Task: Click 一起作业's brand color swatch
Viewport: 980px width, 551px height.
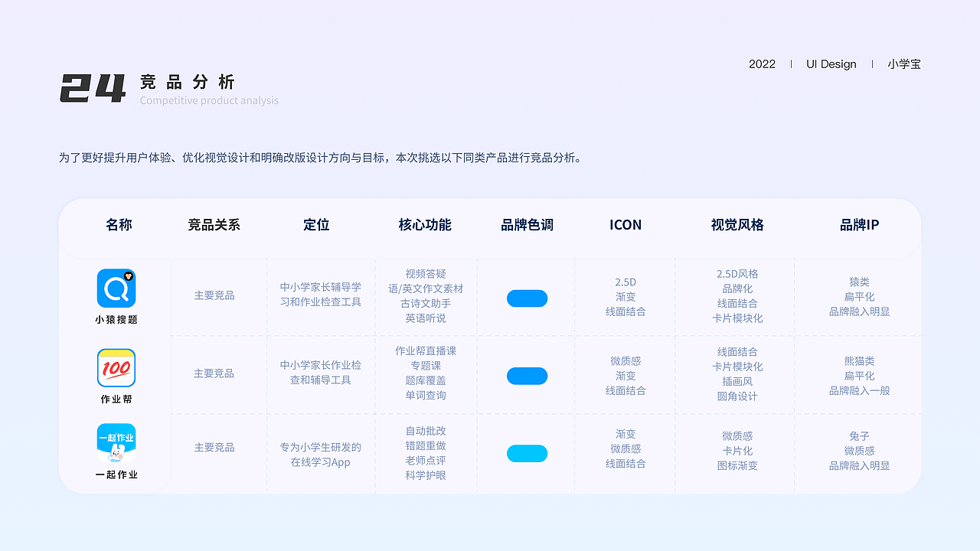Action: 526,453
